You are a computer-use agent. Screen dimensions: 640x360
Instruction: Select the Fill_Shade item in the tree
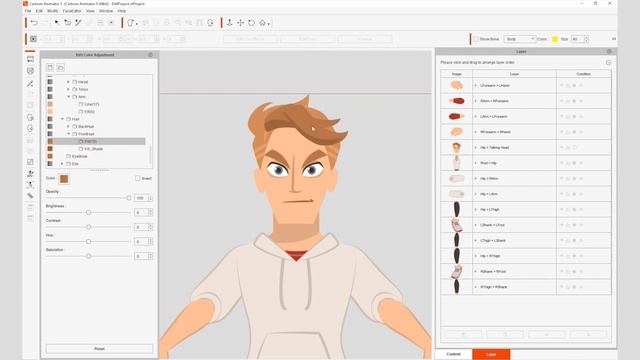click(93, 149)
